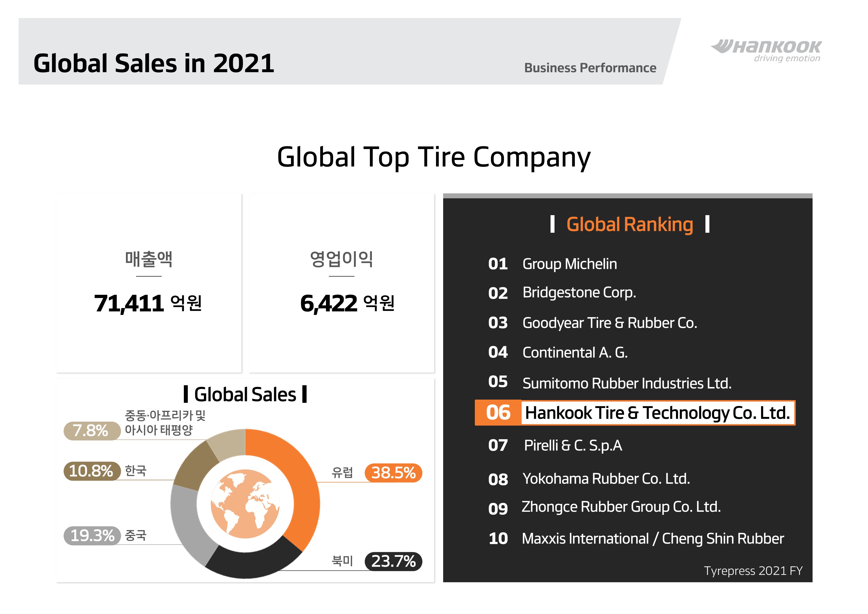Click the Global Sales in 2021 header
This screenshot has height=614, width=868.
click(153, 63)
